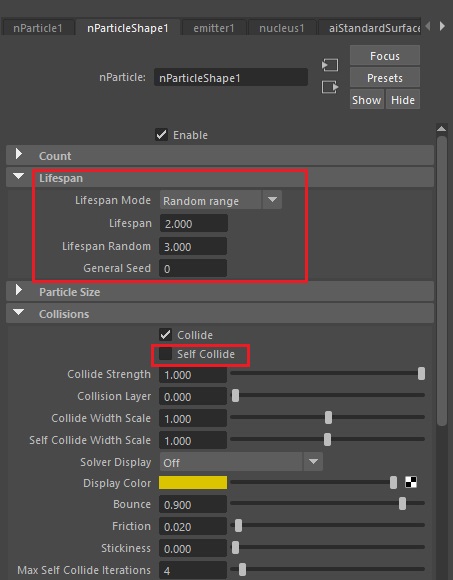Switch to the nucleus1 tab
Screen dimensions: 453x580
pyautogui.click(x=282, y=28)
